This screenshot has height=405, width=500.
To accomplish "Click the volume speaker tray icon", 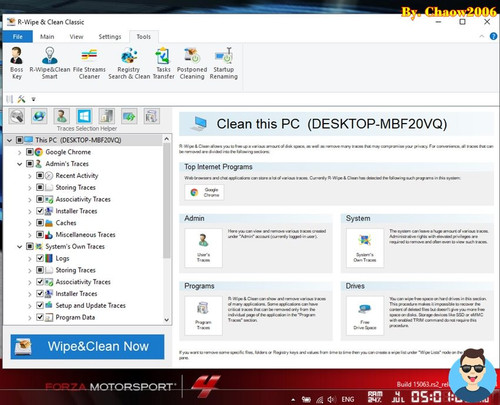I will [x=331, y=399].
